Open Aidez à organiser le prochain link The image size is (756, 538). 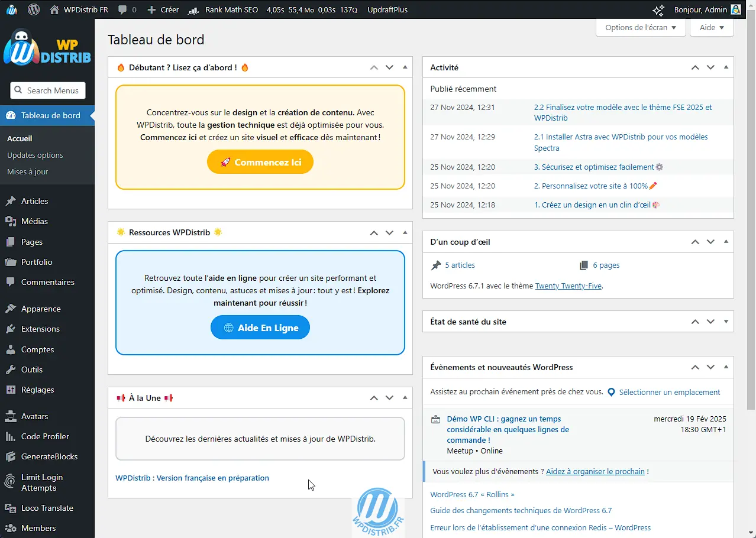tap(595, 471)
